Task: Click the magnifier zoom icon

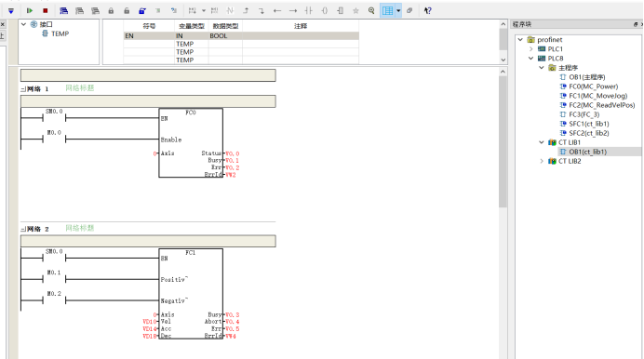Action: point(371,10)
